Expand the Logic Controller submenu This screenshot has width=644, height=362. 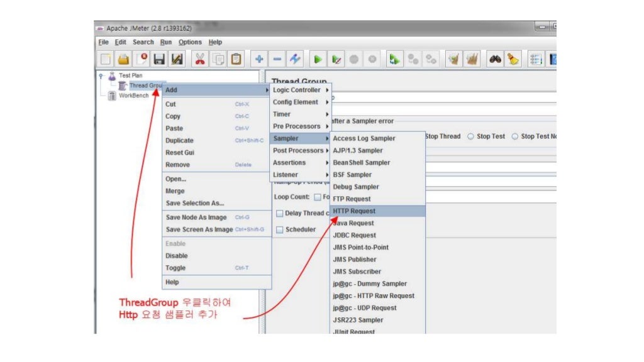301,90
